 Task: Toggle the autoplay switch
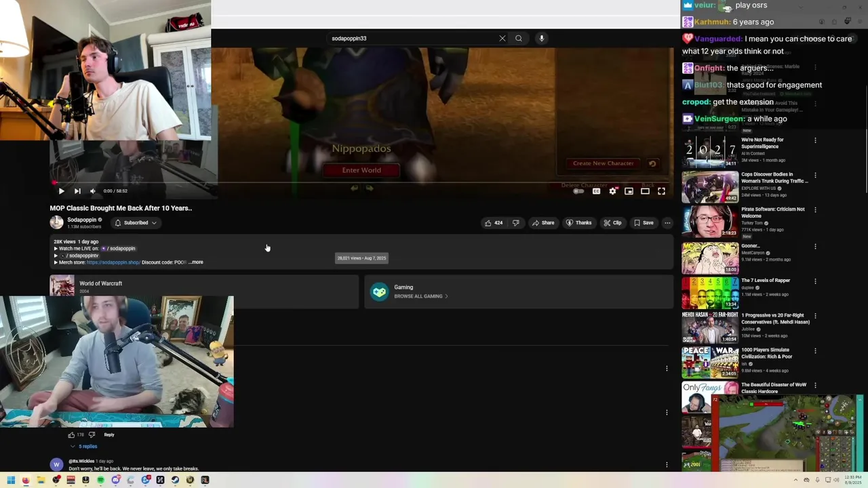(x=578, y=191)
